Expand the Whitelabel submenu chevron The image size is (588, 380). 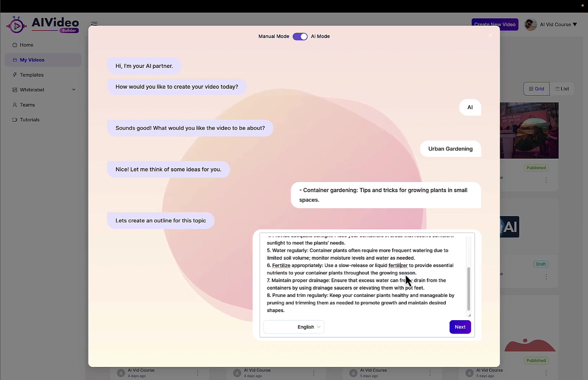pyautogui.click(x=74, y=90)
